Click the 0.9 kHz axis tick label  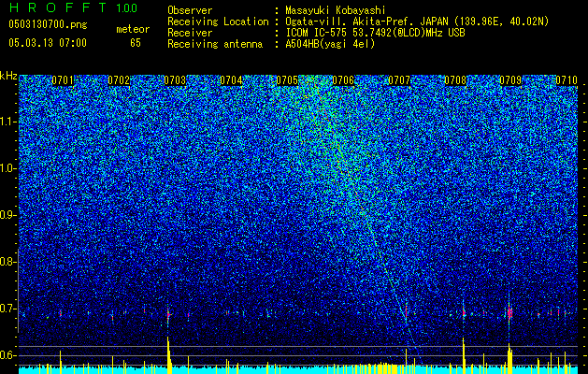pyautogui.click(x=7, y=215)
